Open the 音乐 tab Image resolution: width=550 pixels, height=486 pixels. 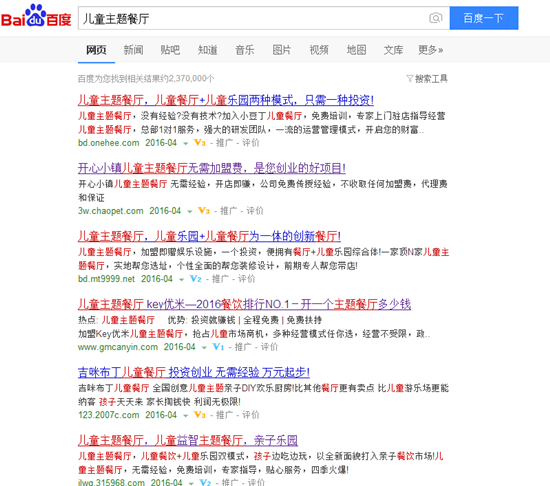(245, 50)
